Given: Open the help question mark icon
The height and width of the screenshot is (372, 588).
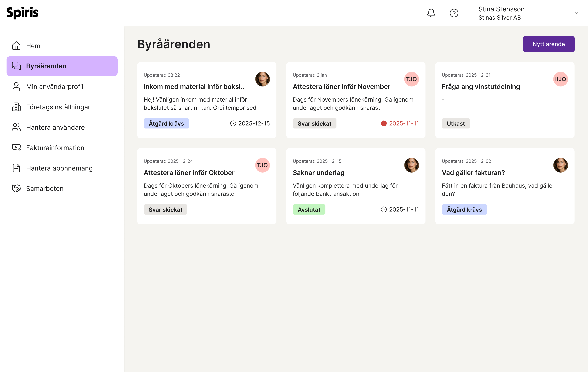Looking at the screenshot, I should click(454, 13).
